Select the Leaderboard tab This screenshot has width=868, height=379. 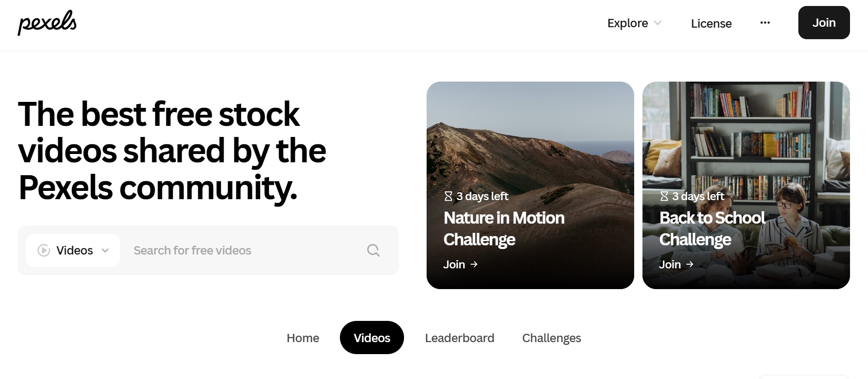tap(459, 338)
